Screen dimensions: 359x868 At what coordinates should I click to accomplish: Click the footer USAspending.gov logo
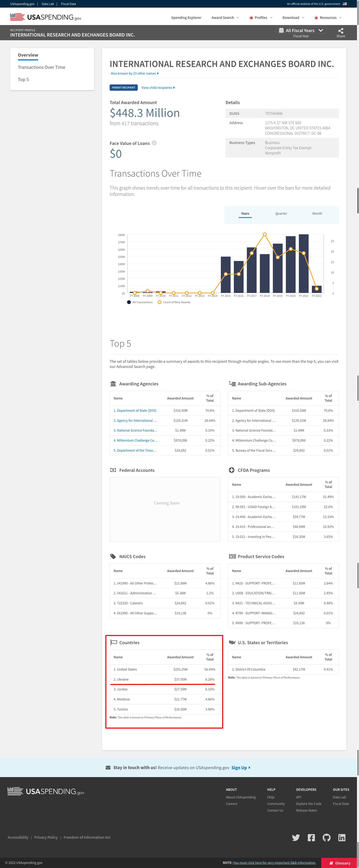46,791
